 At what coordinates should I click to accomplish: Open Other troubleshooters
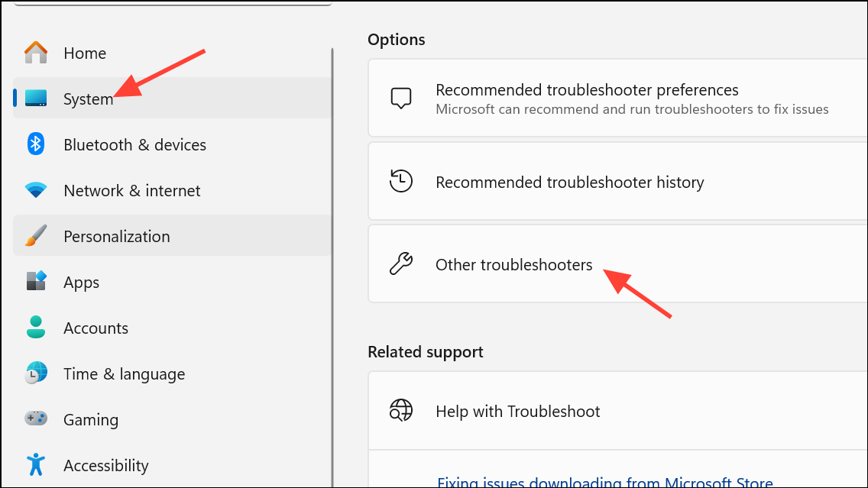pyautogui.click(x=513, y=264)
